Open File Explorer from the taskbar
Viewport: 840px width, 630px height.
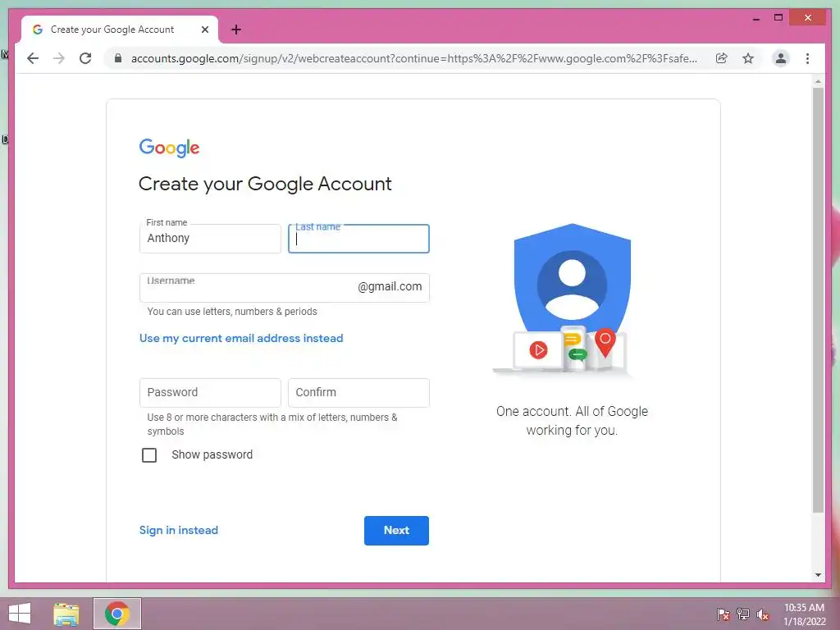pyautogui.click(x=66, y=614)
